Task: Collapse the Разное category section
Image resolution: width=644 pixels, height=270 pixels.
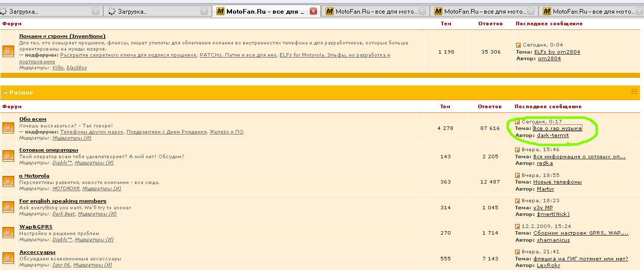Action: pos(634,92)
